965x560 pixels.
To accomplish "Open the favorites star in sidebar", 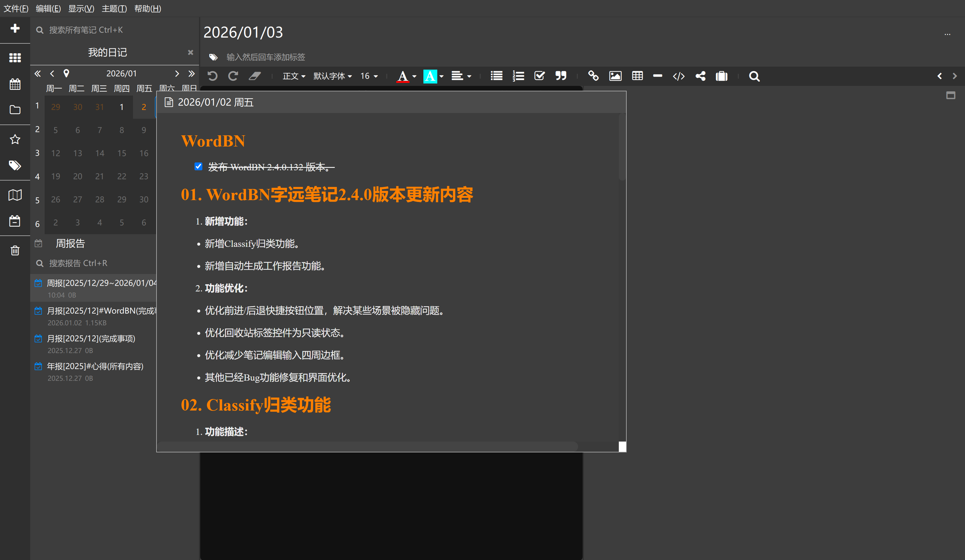I will pyautogui.click(x=15, y=139).
